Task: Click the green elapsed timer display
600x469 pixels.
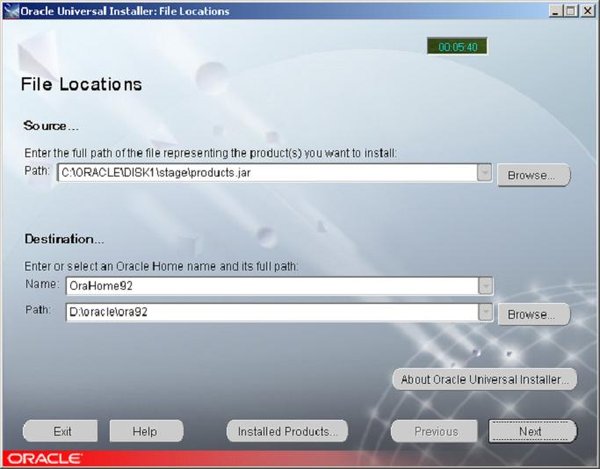Action: point(458,47)
